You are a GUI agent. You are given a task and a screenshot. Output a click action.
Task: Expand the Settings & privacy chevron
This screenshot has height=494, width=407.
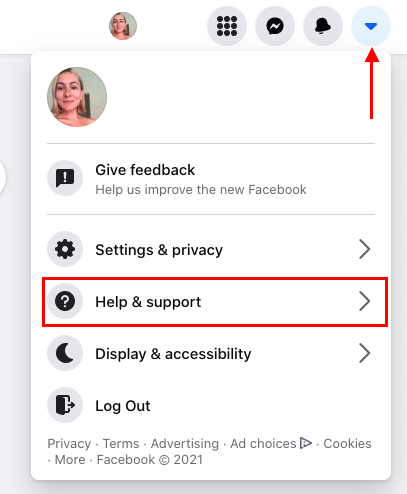[364, 249]
